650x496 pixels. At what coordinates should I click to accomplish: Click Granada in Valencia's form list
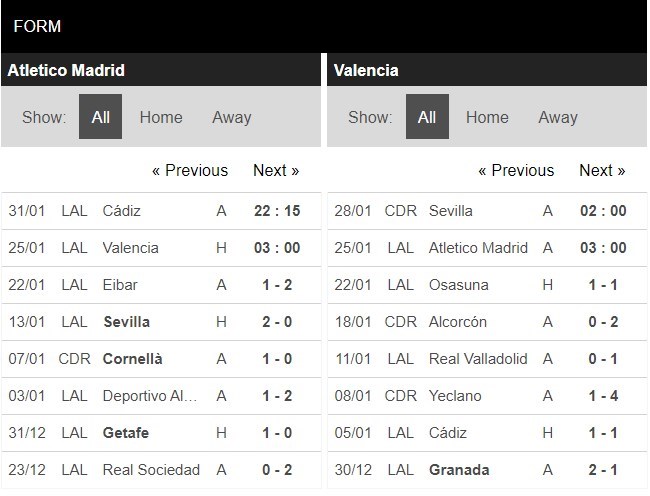459,470
